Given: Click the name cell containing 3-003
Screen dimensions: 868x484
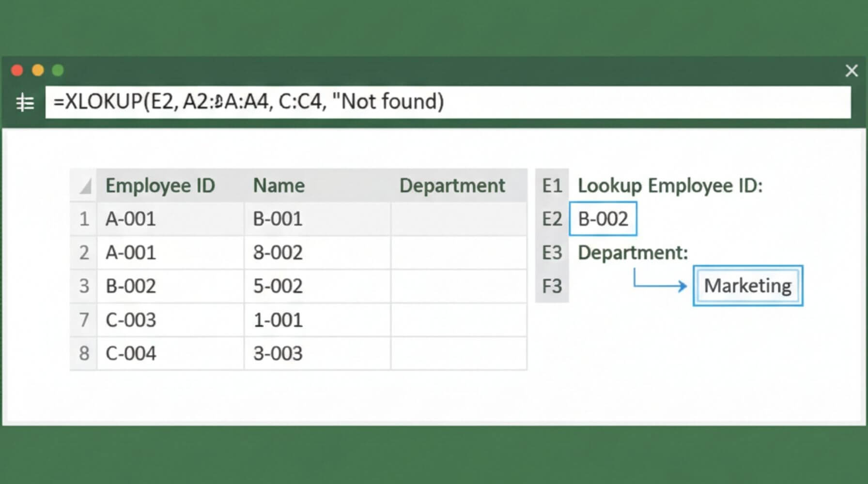Looking at the screenshot, I should (278, 354).
